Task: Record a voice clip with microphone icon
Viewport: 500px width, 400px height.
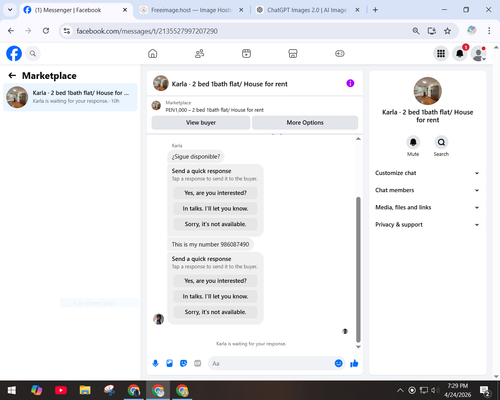Action: tap(155, 363)
